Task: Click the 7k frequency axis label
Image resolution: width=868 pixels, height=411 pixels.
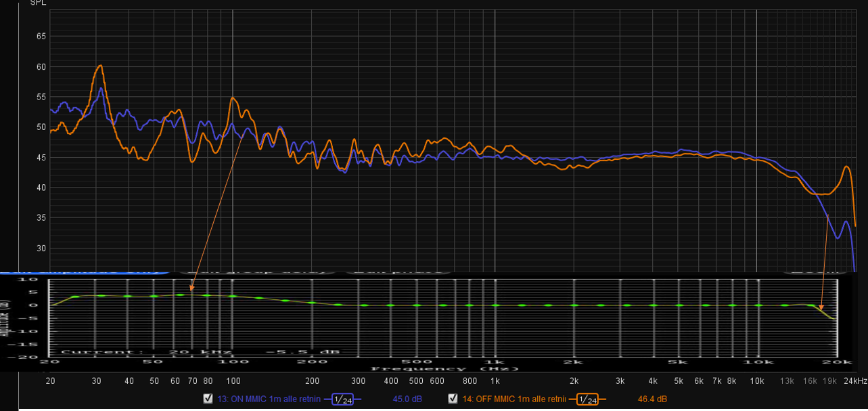Action: point(716,382)
